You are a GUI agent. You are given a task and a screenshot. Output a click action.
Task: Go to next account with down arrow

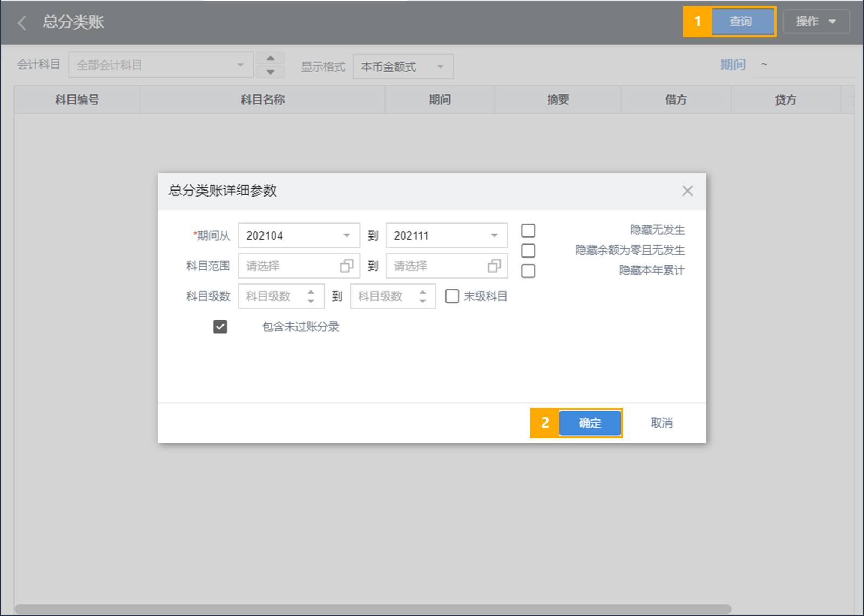tap(271, 72)
